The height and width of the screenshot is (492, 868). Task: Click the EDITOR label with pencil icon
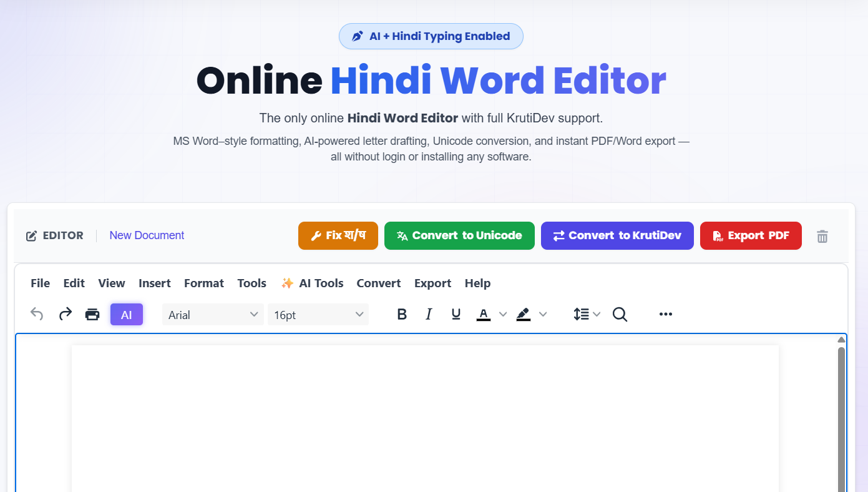tap(54, 235)
